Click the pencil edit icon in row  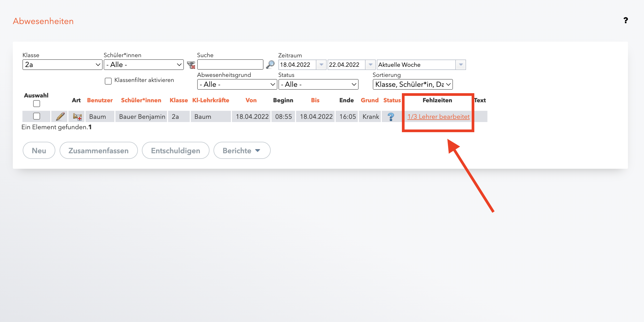pos(60,116)
